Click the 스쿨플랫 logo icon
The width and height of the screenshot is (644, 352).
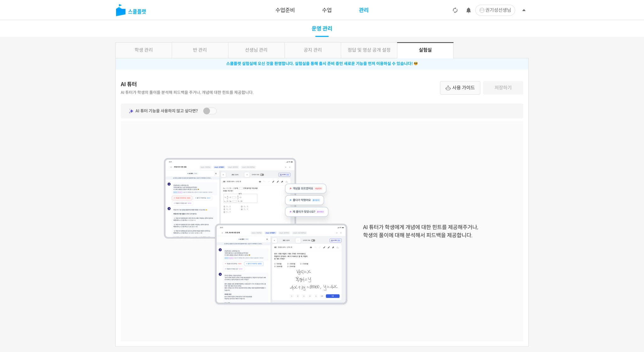120,10
